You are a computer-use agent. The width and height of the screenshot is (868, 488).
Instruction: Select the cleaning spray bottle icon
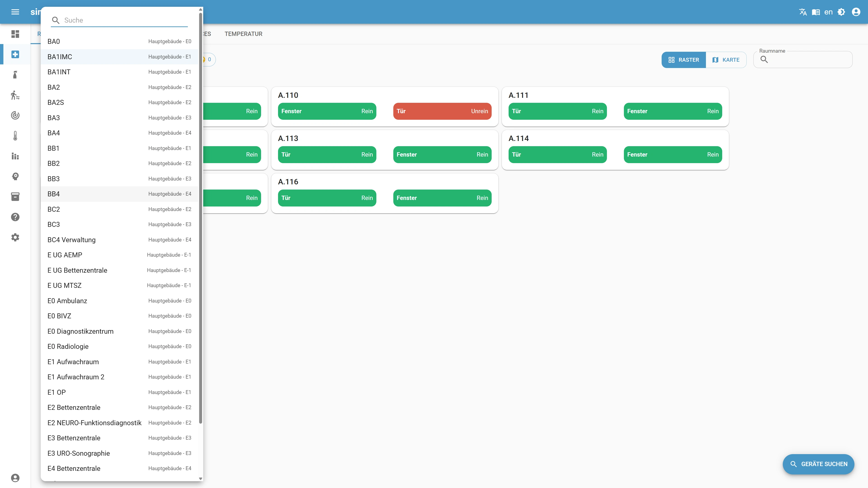15,75
